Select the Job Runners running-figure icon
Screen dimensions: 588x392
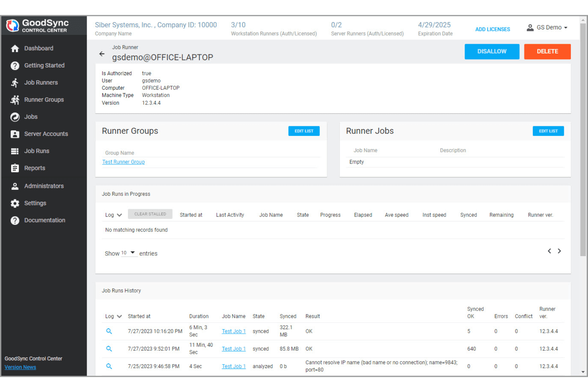pyautogui.click(x=15, y=83)
